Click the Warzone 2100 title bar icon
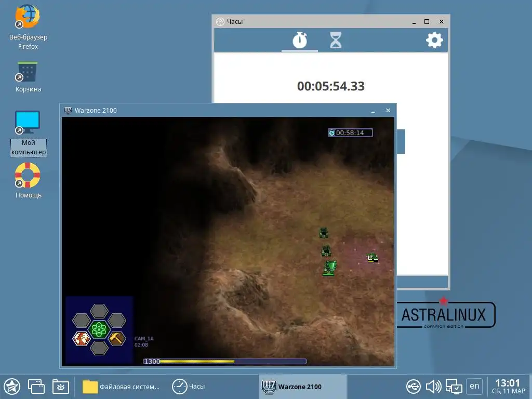Image resolution: width=532 pixels, height=399 pixels. [x=68, y=110]
